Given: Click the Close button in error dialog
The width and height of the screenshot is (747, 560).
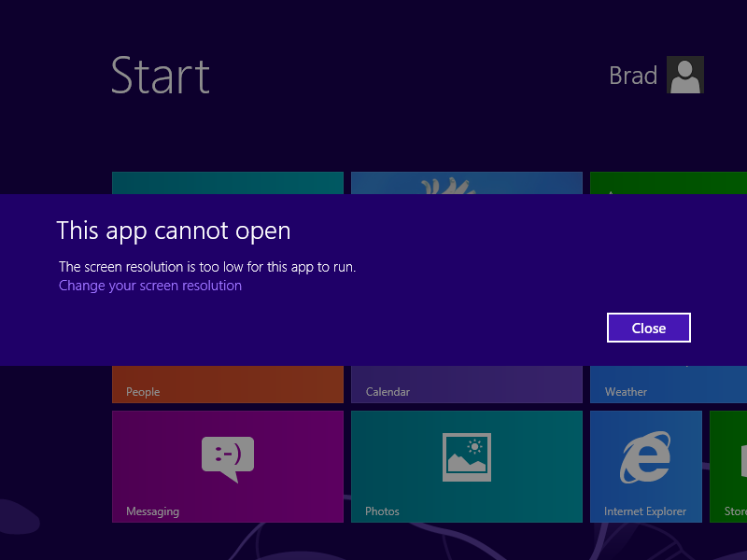Looking at the screenshot, I should [x=648, y=328].
